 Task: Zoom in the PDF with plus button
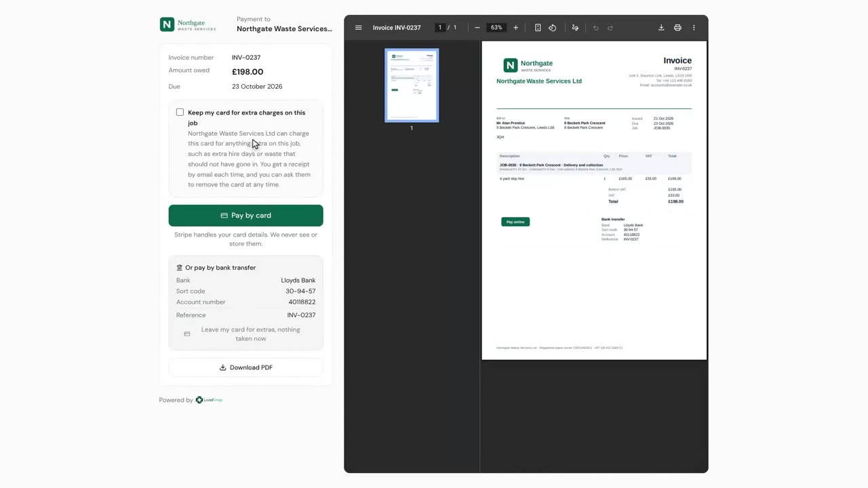pos(515,28)
